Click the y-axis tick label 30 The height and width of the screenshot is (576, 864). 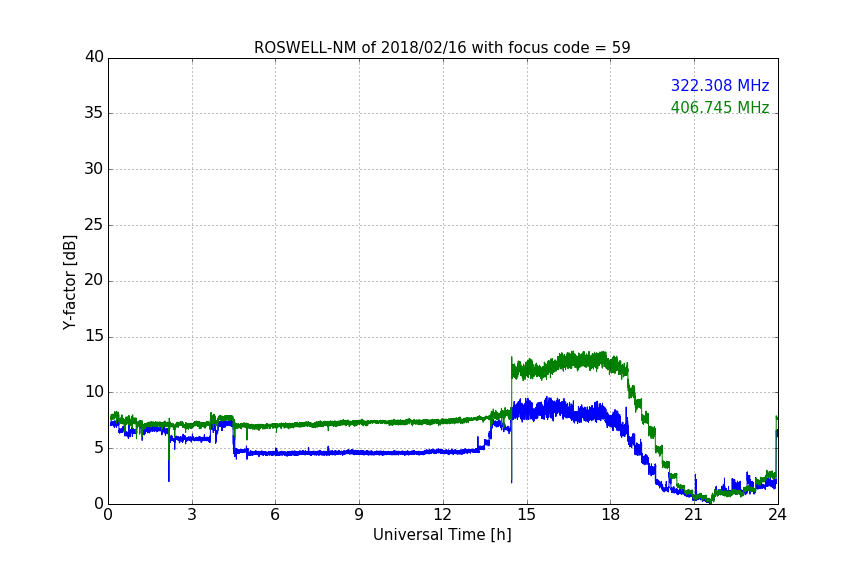click(x=94, y=169)
